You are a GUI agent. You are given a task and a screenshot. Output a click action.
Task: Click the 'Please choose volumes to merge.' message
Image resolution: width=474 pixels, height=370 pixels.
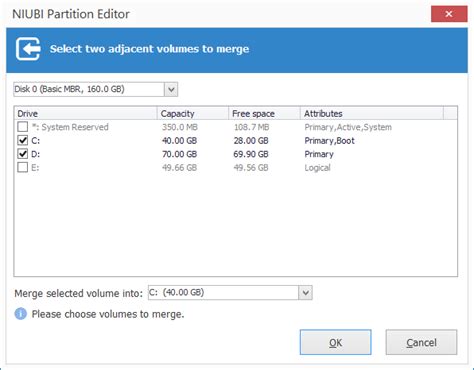click(108, 314)
